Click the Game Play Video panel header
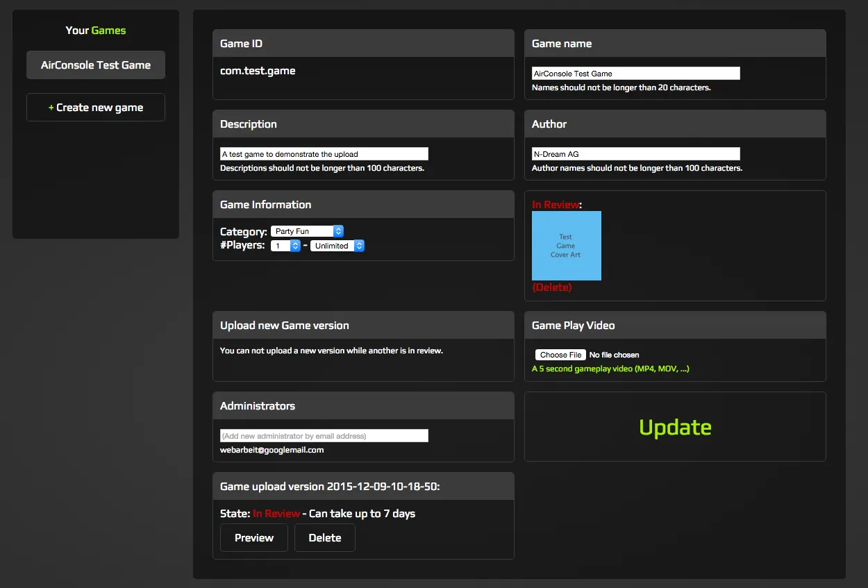This screenshot has height=588, width=868. (x=675, y=326)
